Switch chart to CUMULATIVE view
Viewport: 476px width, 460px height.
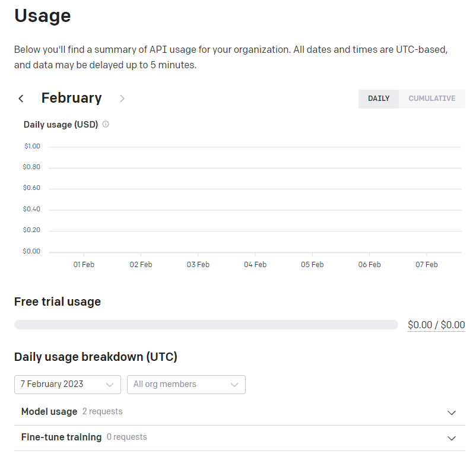[x=431, y=99]
